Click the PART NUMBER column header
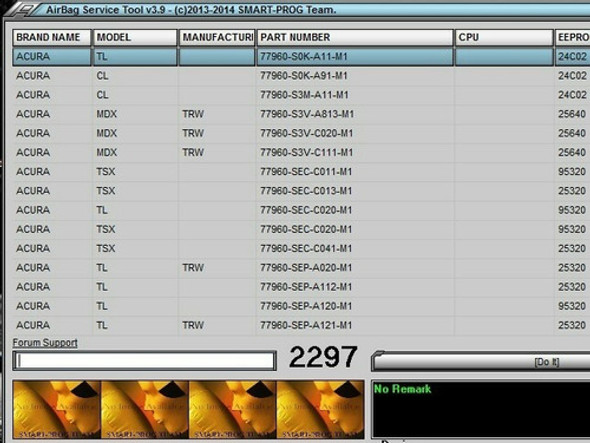Viewport: 590px width, 443px height. (355, 37)
